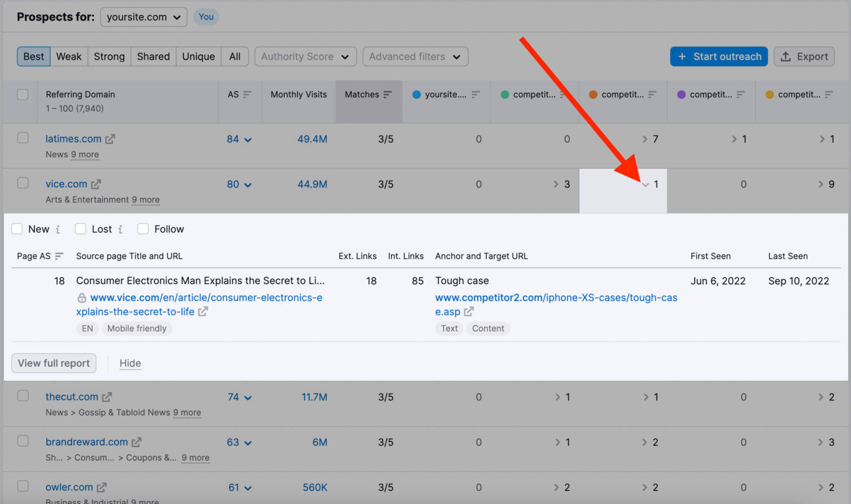851x504 pixels.
Task: Open brandreward.com external link icon
Action: 136,442
